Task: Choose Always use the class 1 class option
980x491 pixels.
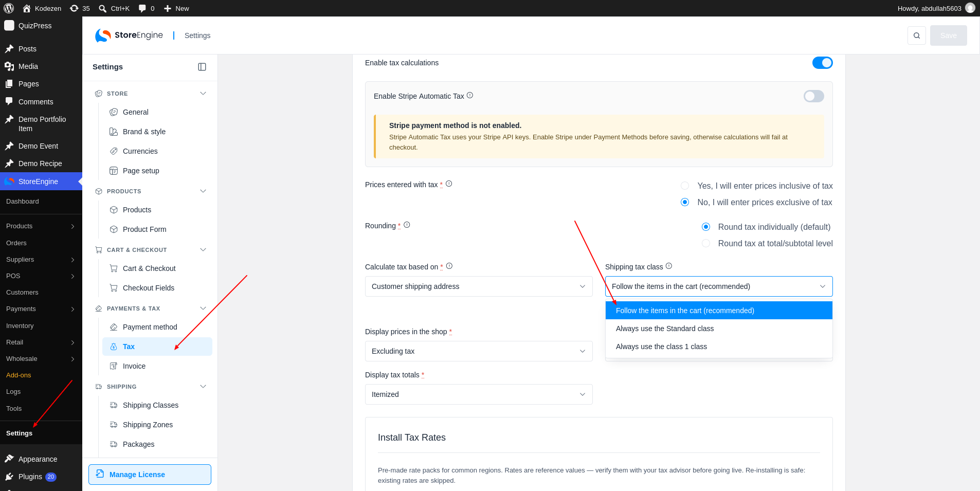Action: (x=719, y=347)
